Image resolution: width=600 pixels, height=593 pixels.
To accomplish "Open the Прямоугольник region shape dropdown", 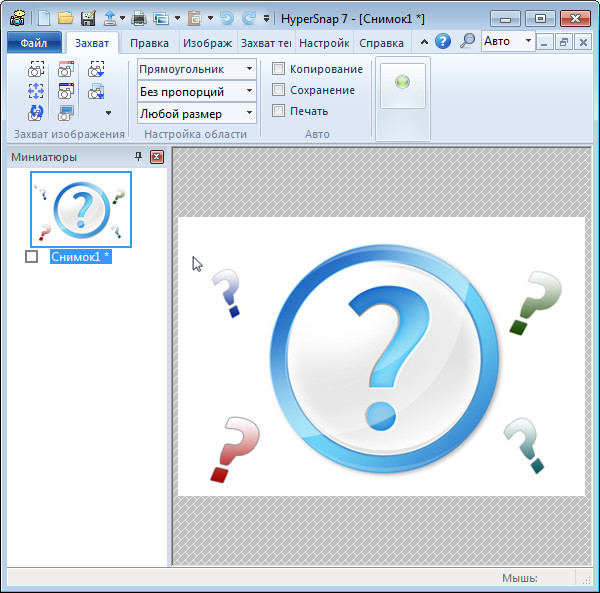I will 249,69.
